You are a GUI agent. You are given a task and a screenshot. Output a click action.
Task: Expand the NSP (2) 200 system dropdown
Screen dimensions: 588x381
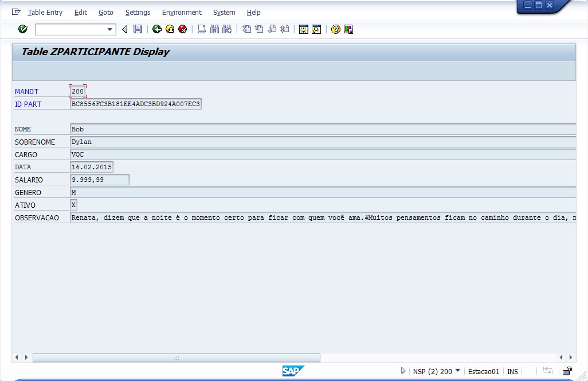coord(457,371)
